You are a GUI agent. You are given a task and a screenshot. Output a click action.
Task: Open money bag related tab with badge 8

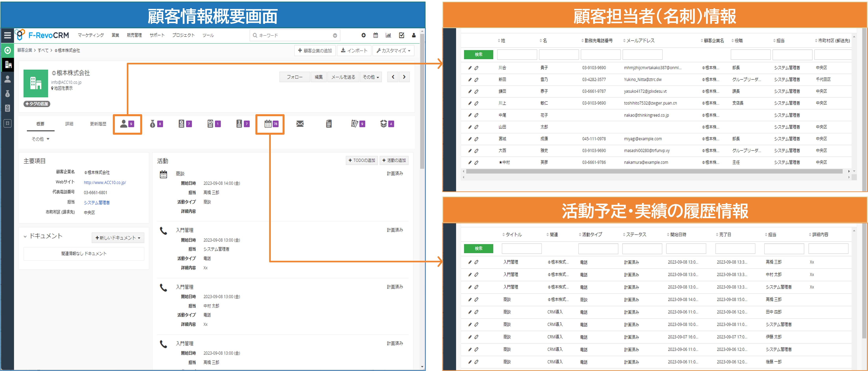(x=156, y=124)
